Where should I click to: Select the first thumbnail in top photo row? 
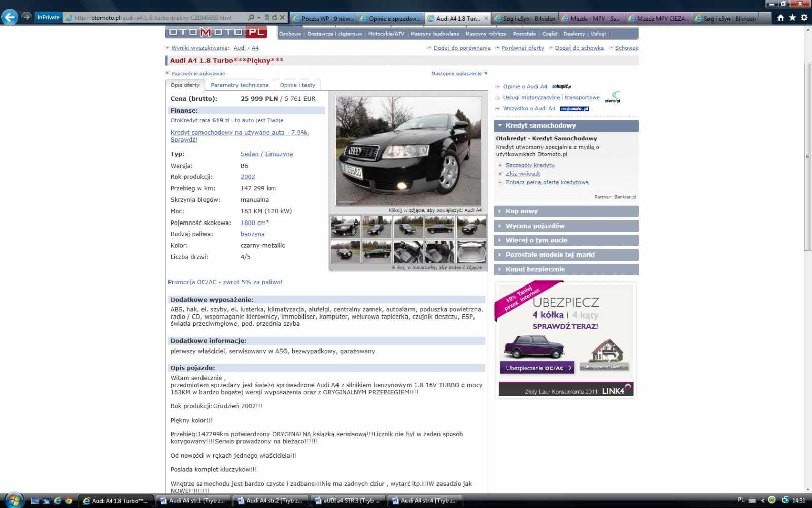coord(345,227)
